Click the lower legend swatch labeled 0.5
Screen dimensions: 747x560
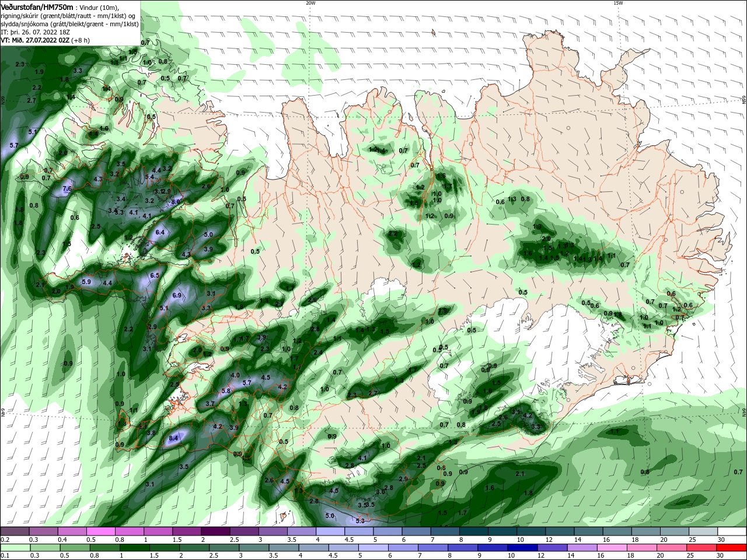click(x=76, y=548)
